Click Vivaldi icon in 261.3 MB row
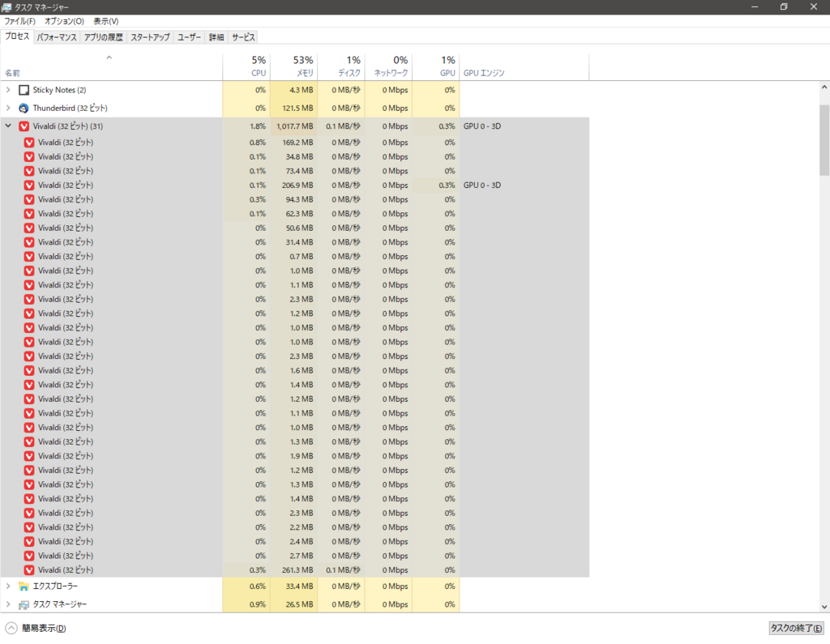Image resolution: width=830 pixels, height=644 pixels. [x=29, y=570]
